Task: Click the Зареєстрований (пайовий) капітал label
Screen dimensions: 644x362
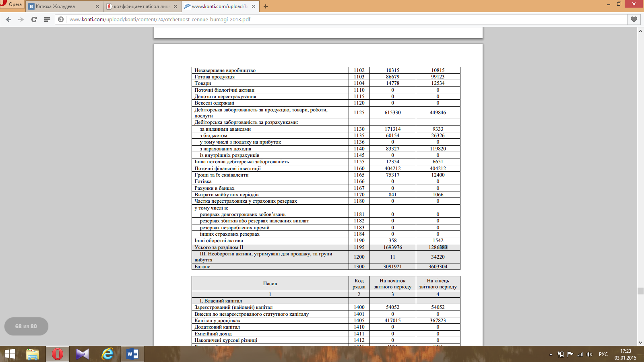Action: 233,307
